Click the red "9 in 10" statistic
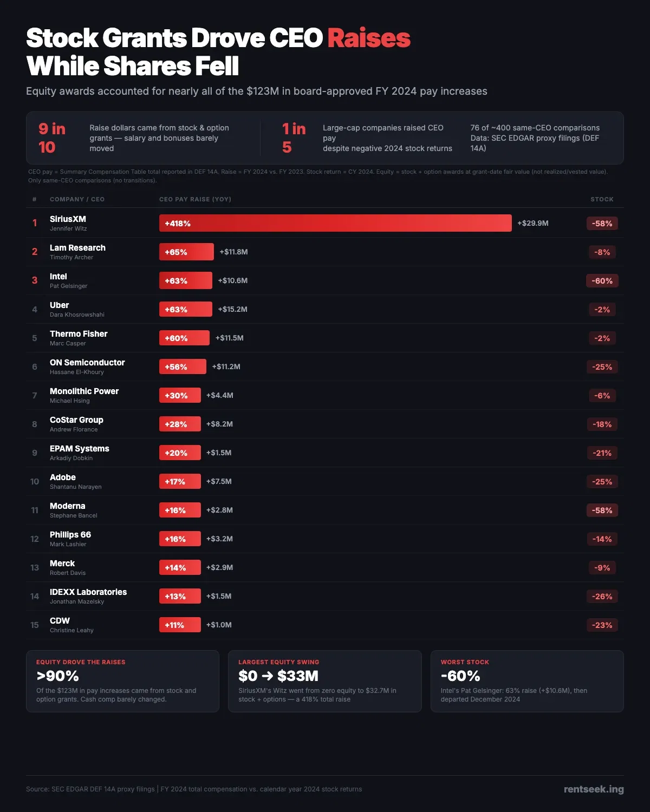 tap(52, 137)
